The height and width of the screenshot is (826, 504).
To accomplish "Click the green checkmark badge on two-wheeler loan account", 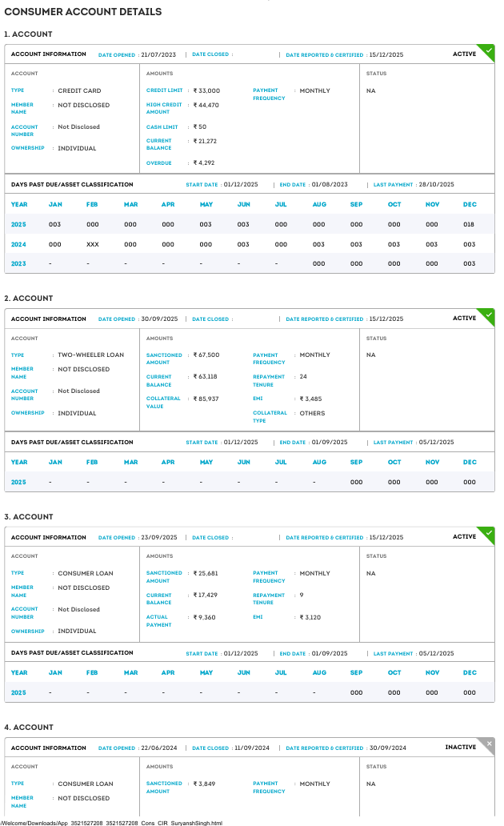I will 487,316.
